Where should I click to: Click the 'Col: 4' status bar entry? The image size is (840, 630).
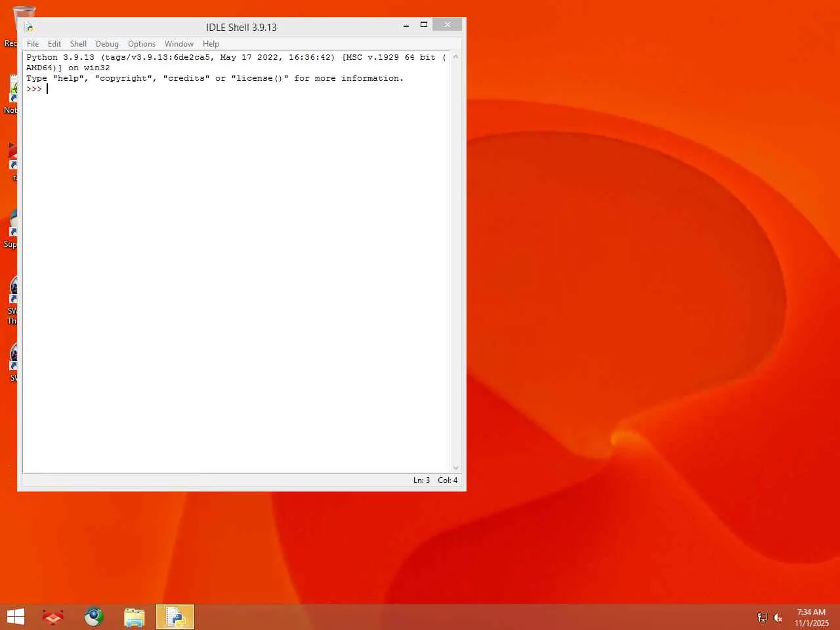click(x=448, y=480)
